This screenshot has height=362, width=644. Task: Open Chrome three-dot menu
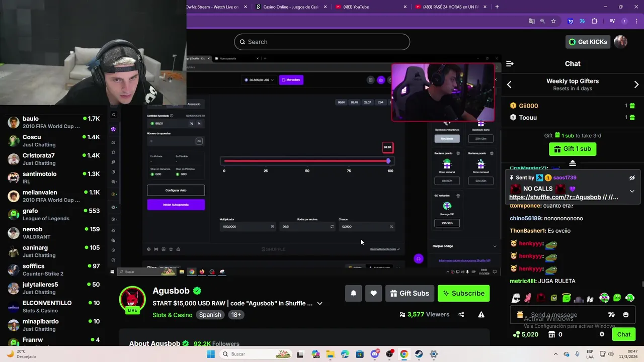pyautogui.click(x=636, y=21)
